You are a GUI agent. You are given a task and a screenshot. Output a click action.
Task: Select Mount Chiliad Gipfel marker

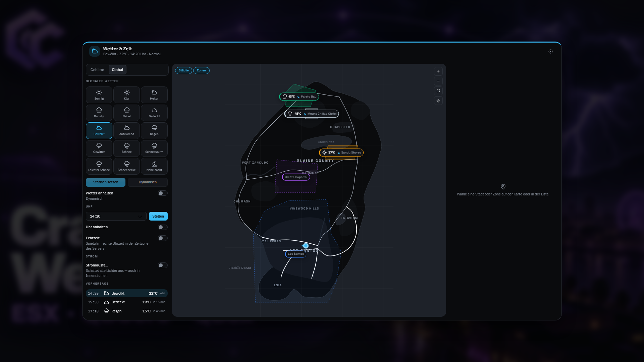[312, 114]
